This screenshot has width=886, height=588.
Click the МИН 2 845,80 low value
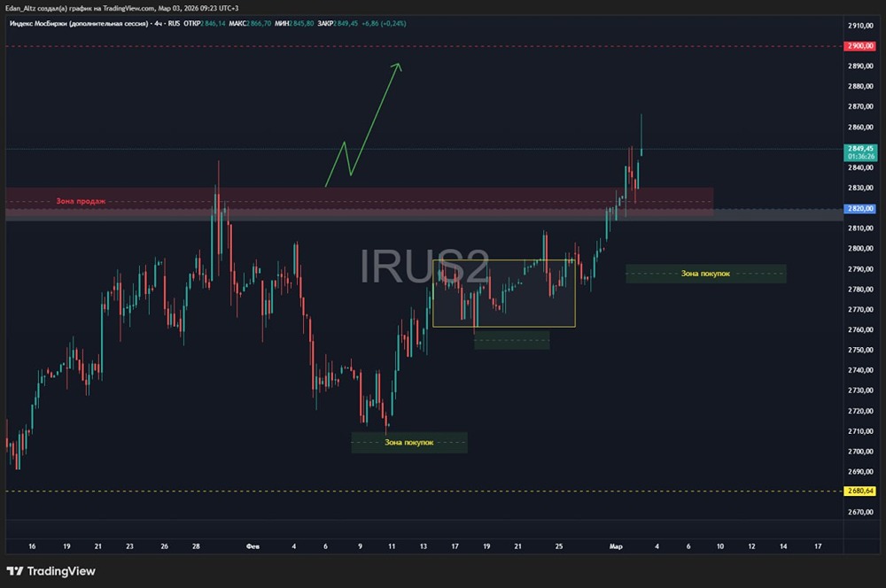(294, 23)
